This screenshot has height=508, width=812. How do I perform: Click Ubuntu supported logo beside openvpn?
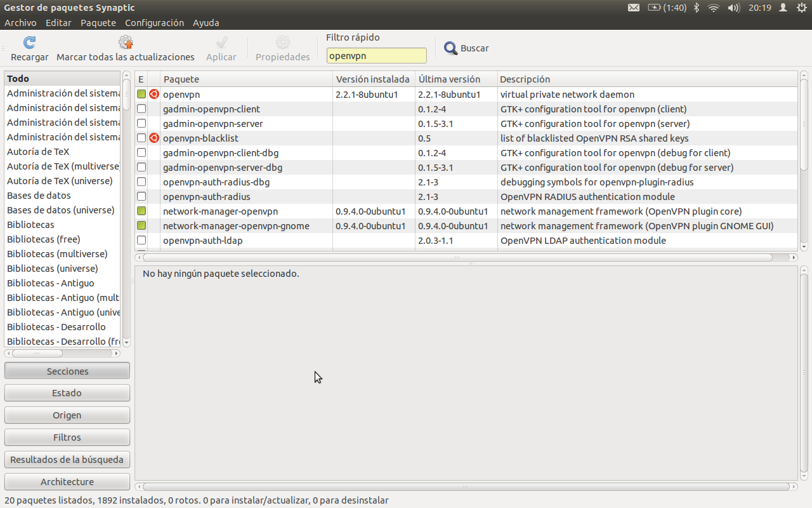click(154, 94)
